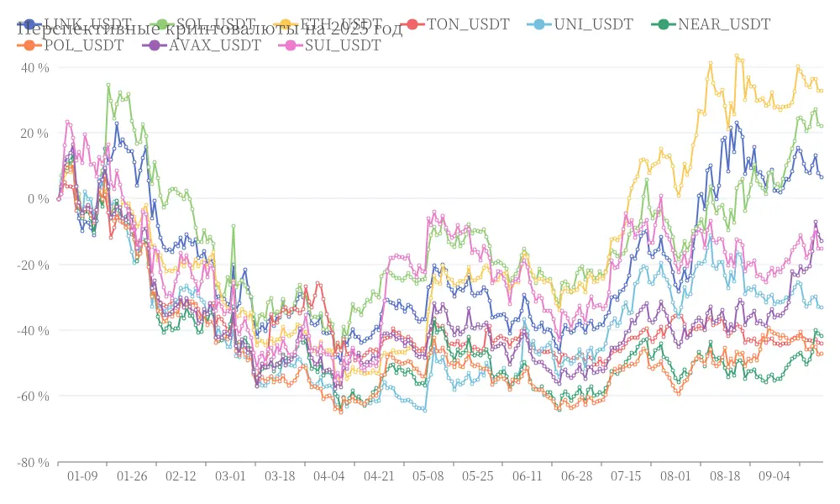This screenshot has height=504, width=840.
Task: Click the UNI_USDT light blue legend marker
Action: click(539, 24)
